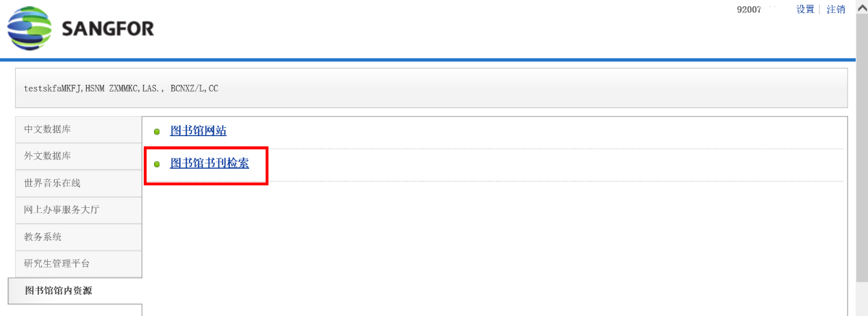Click the SANGFOR wordmark text

click(x=107, y=29)
